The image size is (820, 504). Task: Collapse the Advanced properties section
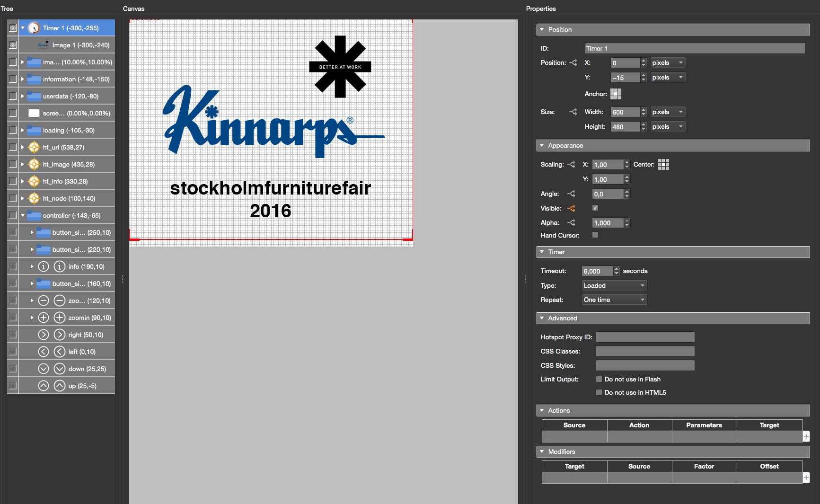coord(542,318)
